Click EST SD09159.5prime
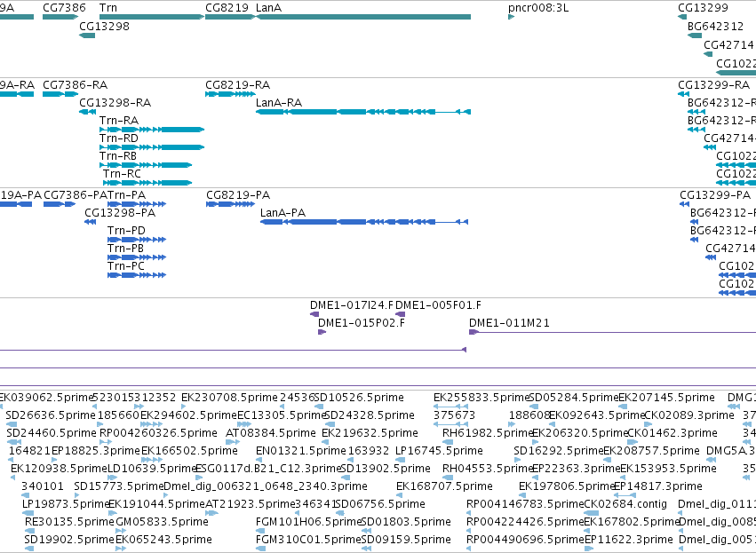 [406, 540]
